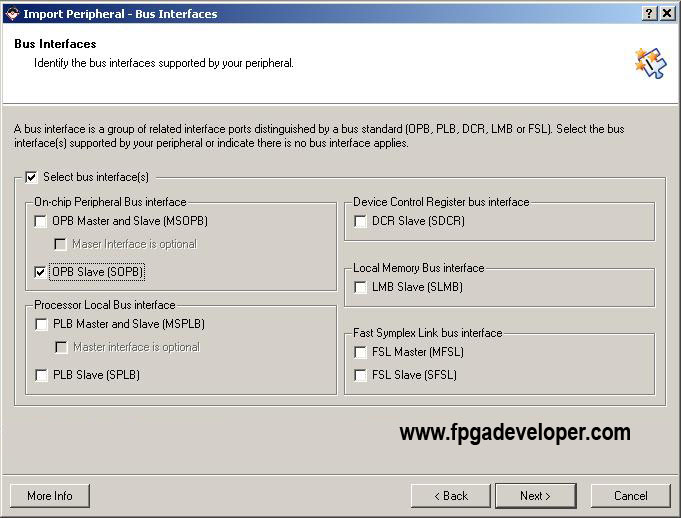Viewport: 681px width, 518px height.
Task: Click the On-chip Peripheral Bus interface label
Action: click(x=110, y=202)
